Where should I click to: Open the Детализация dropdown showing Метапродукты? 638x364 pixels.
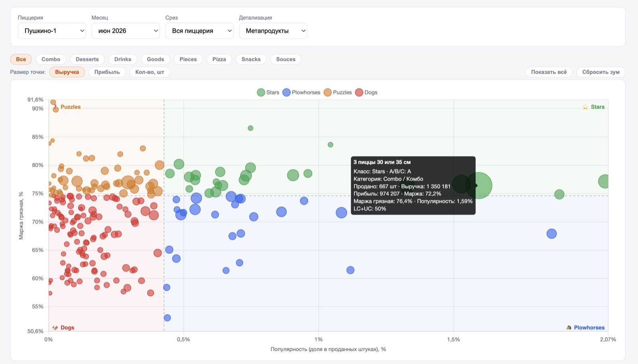click(x=273, y=31)
